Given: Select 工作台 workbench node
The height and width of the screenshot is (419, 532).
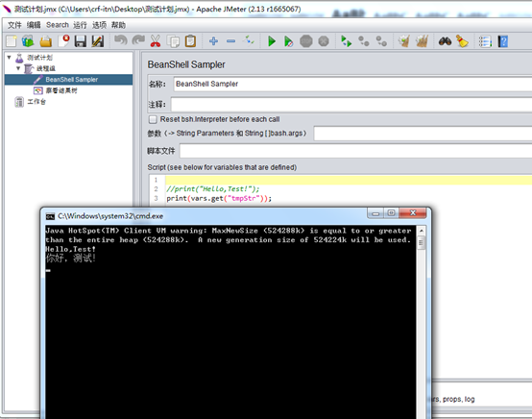Looking at the screenshot, I should pos(36,102).
